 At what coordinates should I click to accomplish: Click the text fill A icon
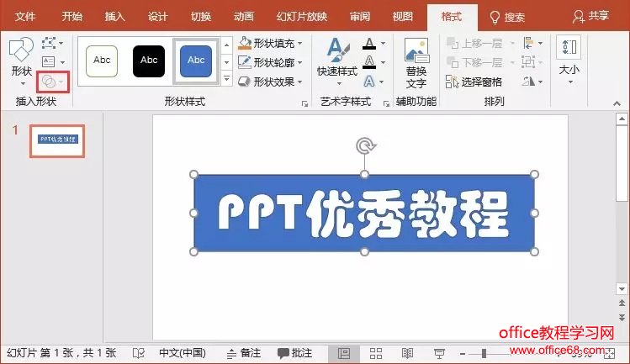(369, 43)
